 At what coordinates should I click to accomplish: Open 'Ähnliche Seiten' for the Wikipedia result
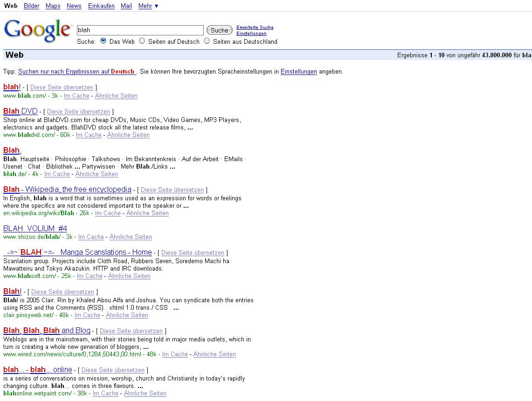click(x=147, y=213)
